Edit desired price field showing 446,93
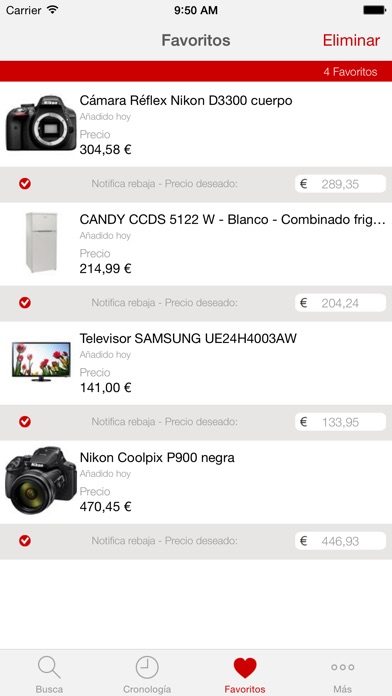This screenshot has height=696, width=392. (341, 541)
